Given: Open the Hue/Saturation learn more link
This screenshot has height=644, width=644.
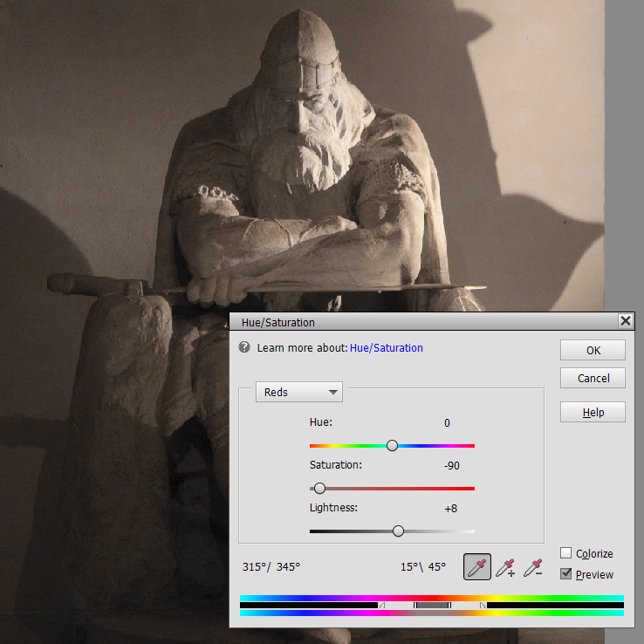Looking at the screenshot, I should click(x=386, y=347).
